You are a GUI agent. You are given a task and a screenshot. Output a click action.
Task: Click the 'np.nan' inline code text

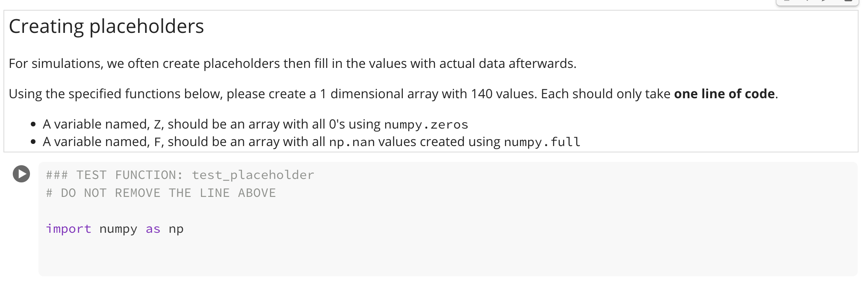(x=353, y=141)
